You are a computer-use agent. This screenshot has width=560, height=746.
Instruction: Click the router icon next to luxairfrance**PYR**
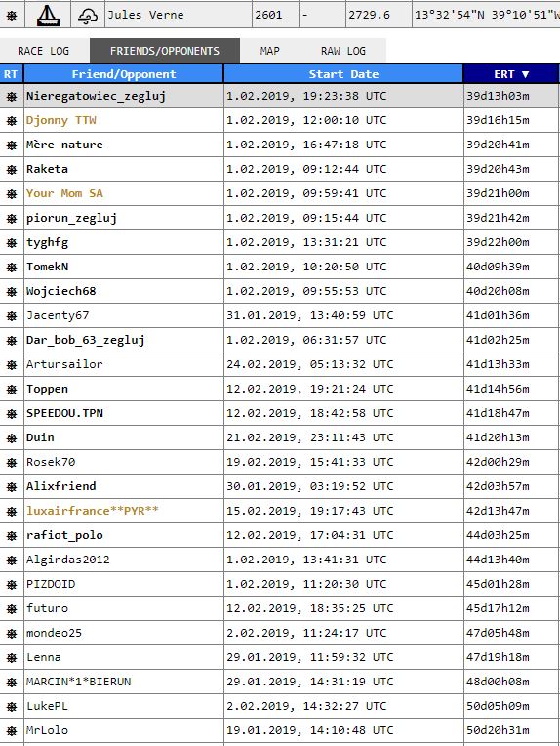[12, 511]
